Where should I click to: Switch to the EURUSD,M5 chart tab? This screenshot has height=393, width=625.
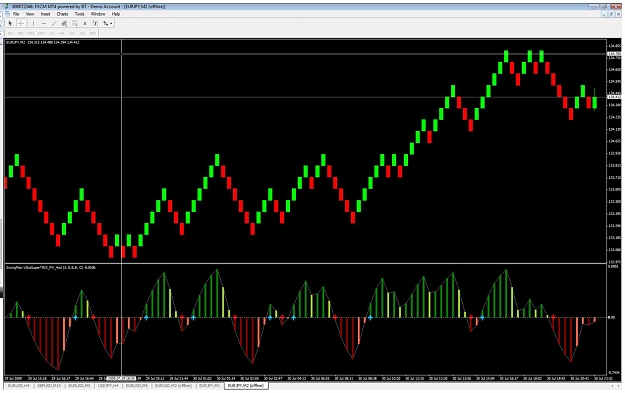(x=137, y=386)
